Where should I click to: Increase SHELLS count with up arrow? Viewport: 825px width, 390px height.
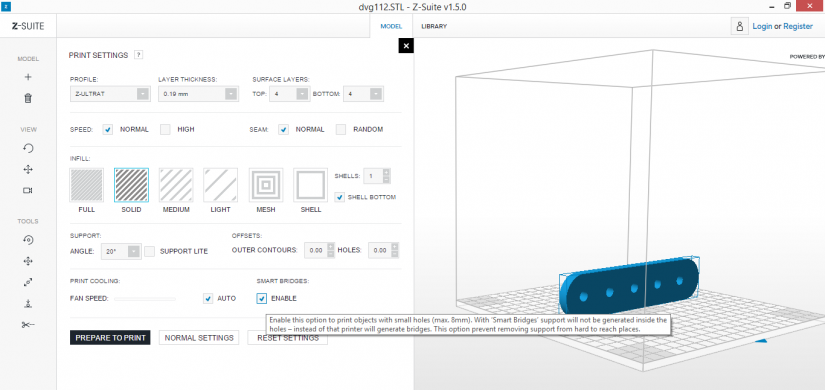click(386, 172)
